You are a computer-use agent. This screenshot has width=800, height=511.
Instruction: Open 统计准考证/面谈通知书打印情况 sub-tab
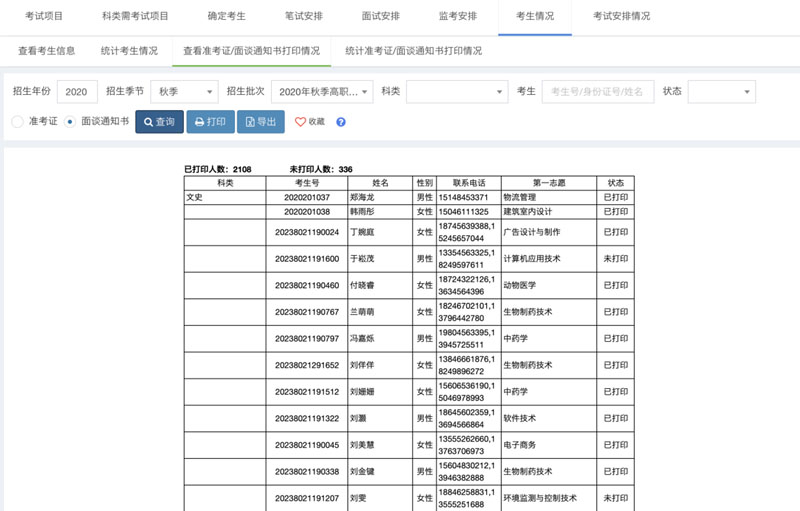pos(413,50)
